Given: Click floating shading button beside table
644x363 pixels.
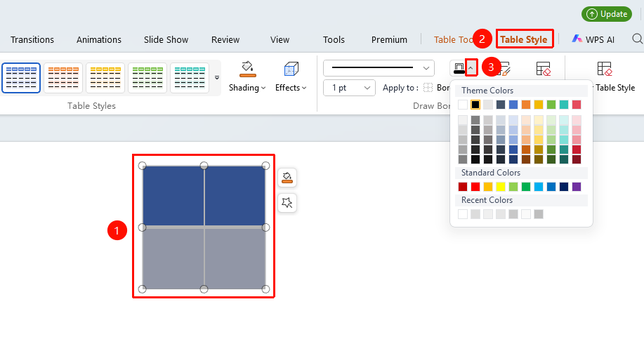Looking at the screenshot, I should [x=287, y=178].
